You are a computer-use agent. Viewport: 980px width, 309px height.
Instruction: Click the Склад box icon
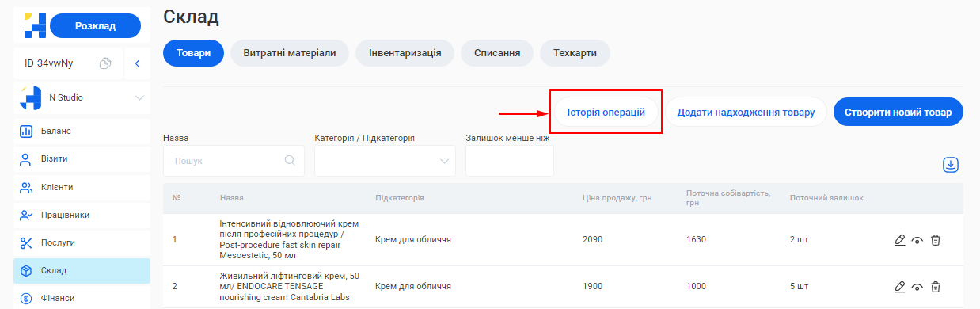[x=25, y=271]
